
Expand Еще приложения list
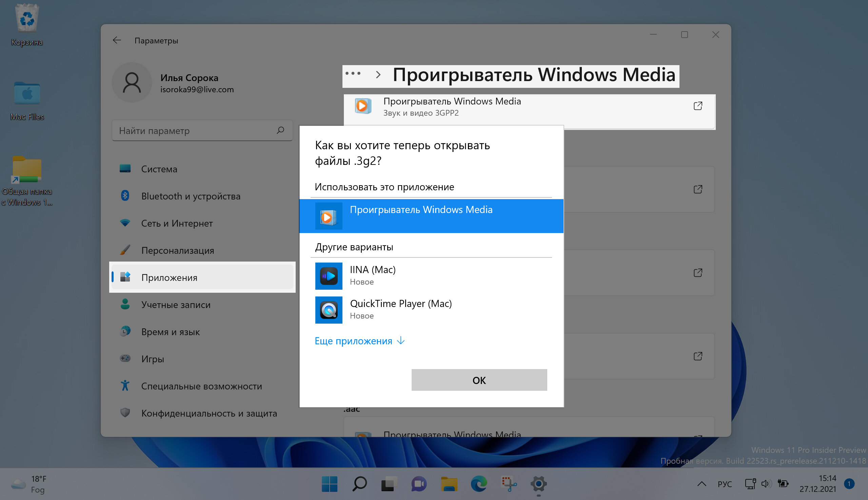click(360, 341)
